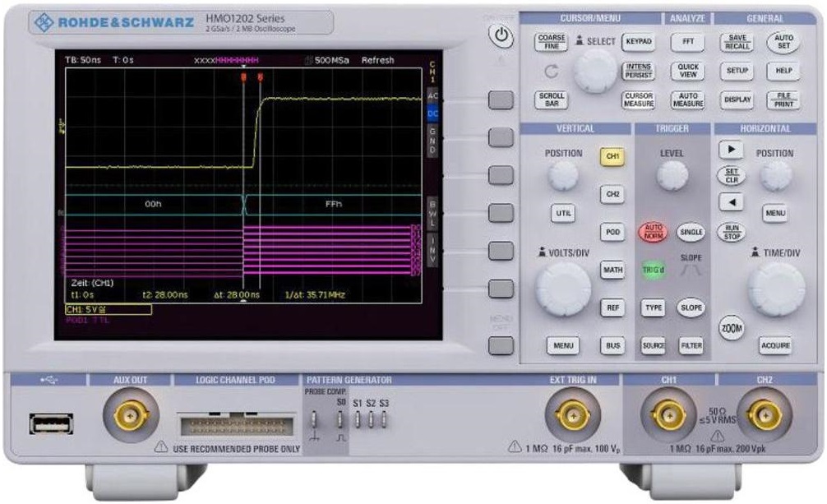Change trigger SLOPE
This screenshot has height=504, width=827.
(x=691, y=307)
